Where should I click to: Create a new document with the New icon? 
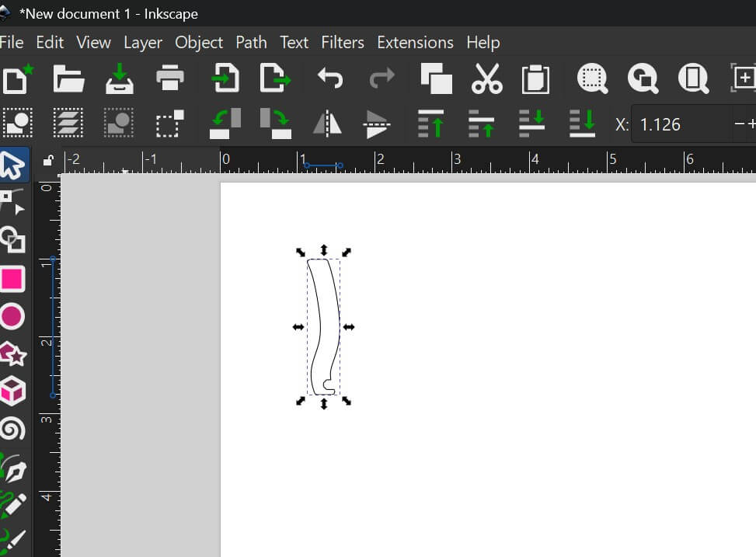(17, 78)
